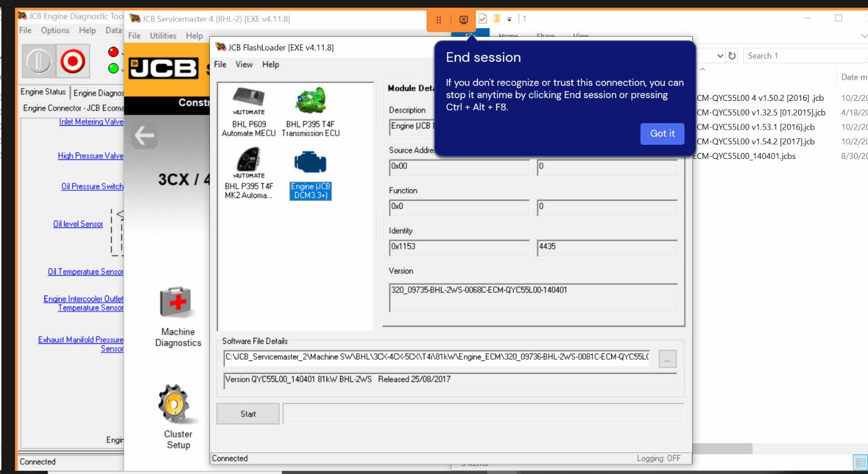Screen dimensions: 868x474
Task: Open Engine Intercooler Outlet Temperature Sensor link
Action: coord(84,303)
